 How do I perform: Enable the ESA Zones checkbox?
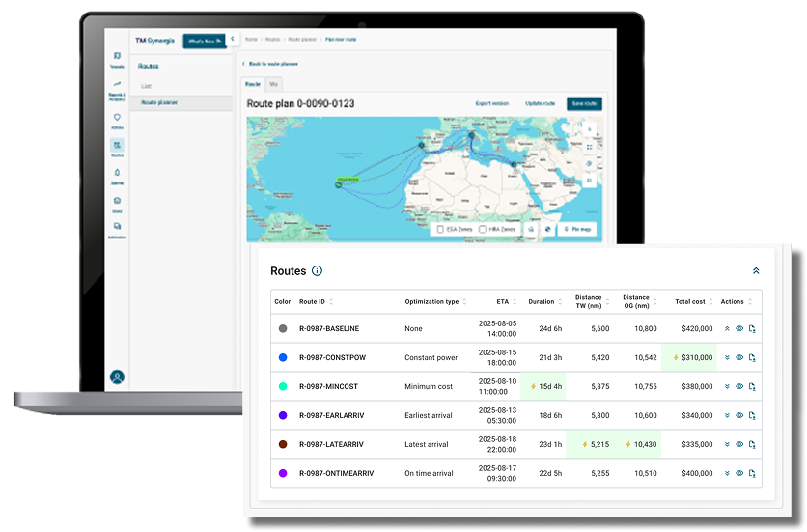pos(440,230)
